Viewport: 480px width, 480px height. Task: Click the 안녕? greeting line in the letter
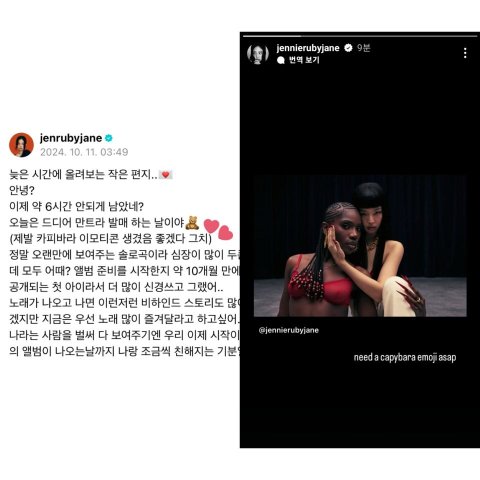click(22, 190)
